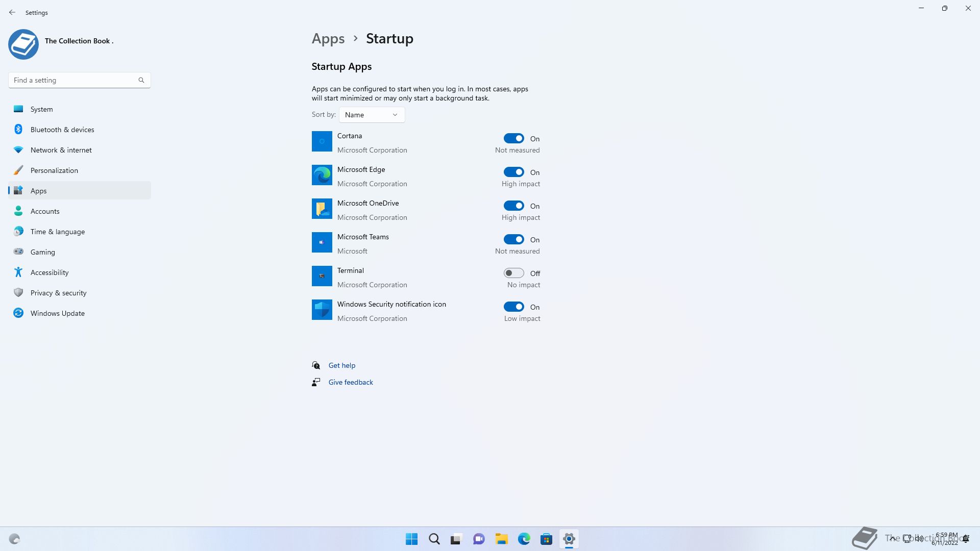
Task: Click the Microsoft OneDrive name text
Action: (368, 203)
